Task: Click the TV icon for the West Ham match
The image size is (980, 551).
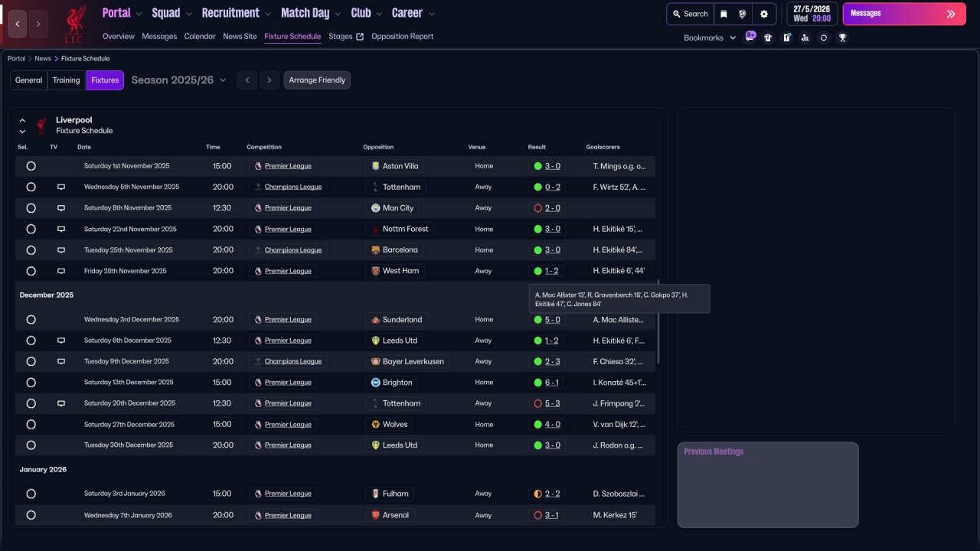Action: [x=61, y=271]
